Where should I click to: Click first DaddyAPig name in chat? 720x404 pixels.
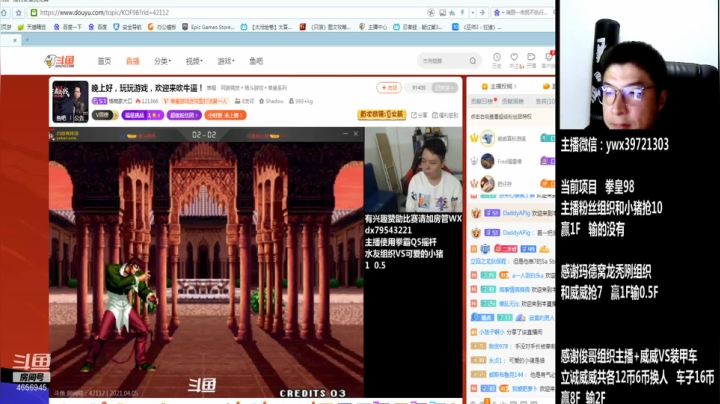[x=516, y=213]
